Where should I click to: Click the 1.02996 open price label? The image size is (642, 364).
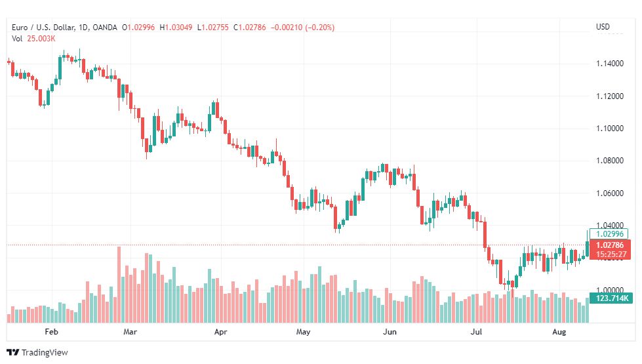pyautogui.click(x=609, y=233)
